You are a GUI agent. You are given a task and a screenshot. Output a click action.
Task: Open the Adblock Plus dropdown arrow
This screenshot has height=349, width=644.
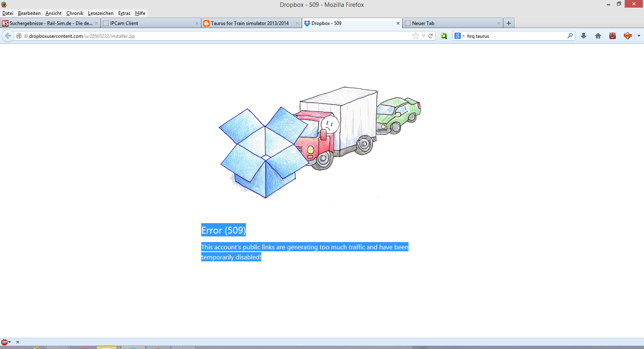pyautogui.click(x=9, y=342)
